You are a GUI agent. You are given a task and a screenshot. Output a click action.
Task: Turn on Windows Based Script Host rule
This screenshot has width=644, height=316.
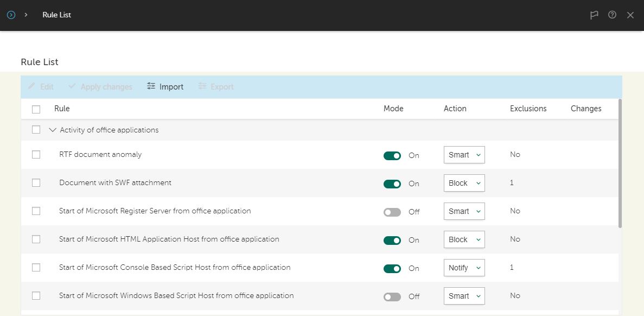[x=392, y=297]
